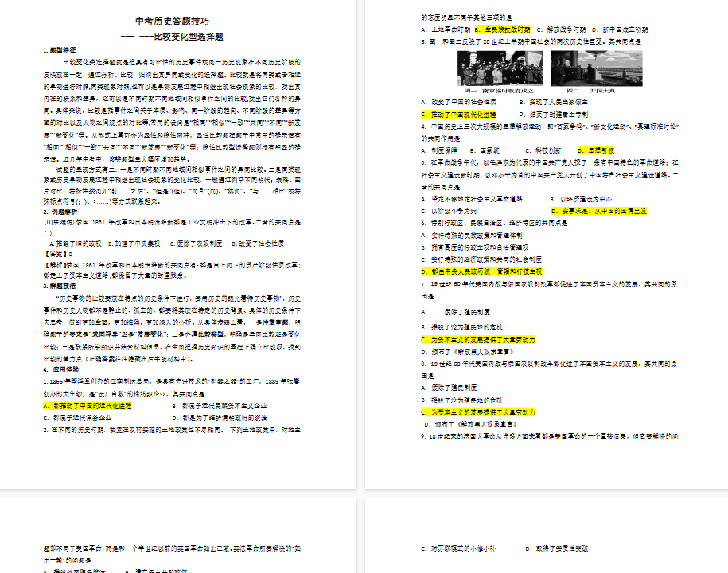This screenshot has width=728, height=573.
Task: Click heading 2. 例题解析
Action: click(x=60, y=212)
